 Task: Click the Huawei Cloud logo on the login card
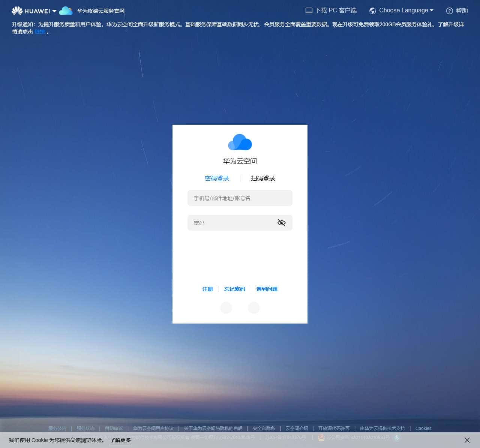point(240,142)
